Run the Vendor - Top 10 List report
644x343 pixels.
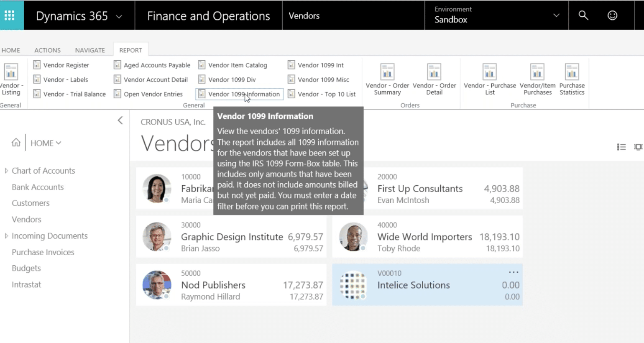pyautogui.click(x=322, y=94)
